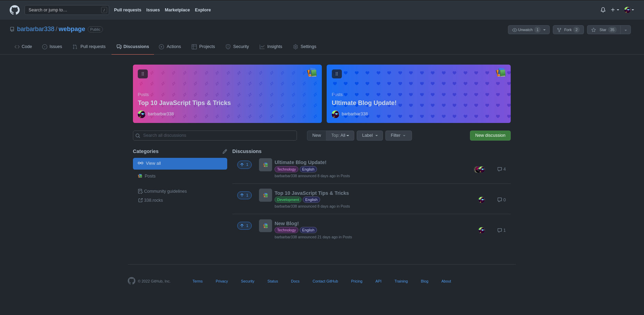
Task: Open the Projects tab
Action: click(203, 47)
